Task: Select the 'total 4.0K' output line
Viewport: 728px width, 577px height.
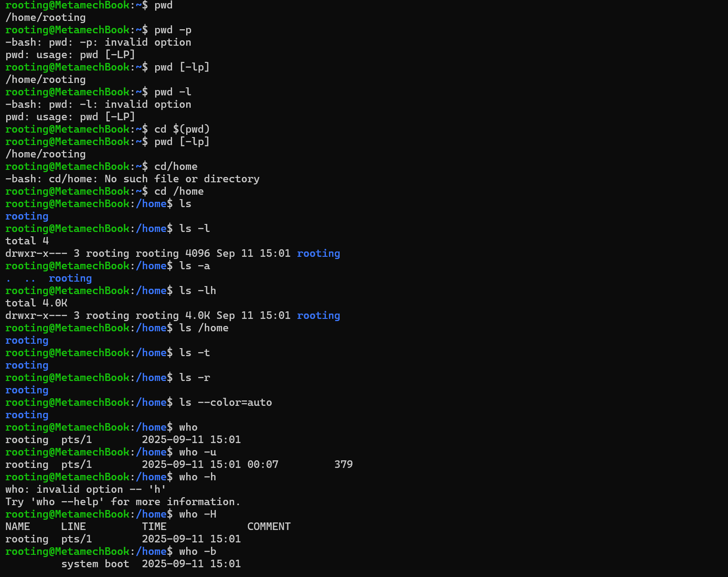Action: coord(36,303)
